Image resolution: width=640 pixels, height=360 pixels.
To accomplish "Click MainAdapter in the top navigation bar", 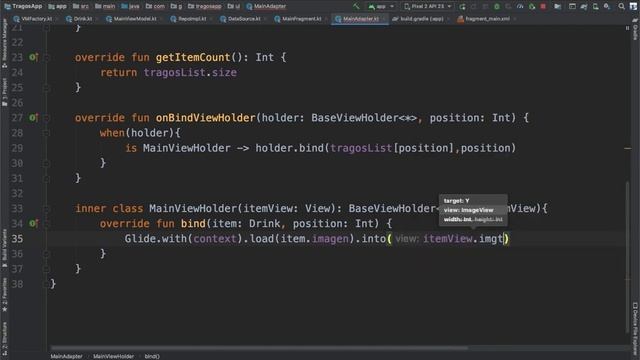I will (266, 6).
